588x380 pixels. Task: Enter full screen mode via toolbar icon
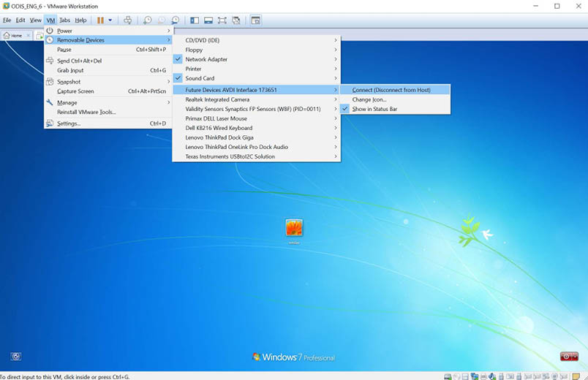[222, 20]
